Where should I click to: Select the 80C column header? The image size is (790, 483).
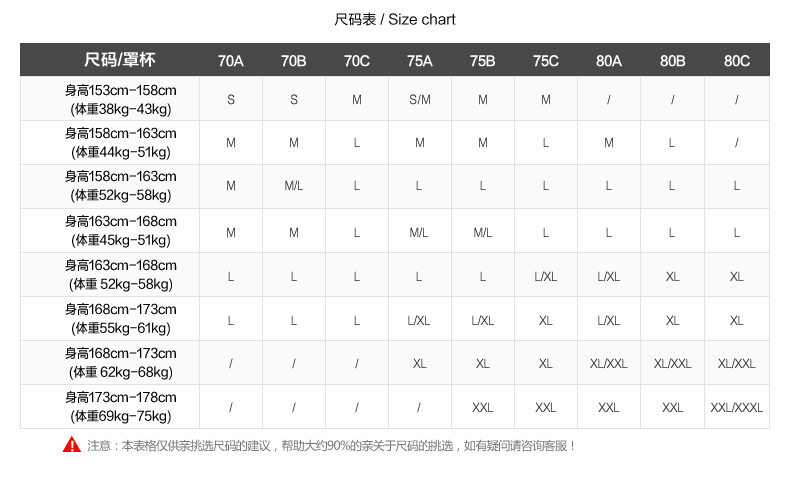(737, 61)
